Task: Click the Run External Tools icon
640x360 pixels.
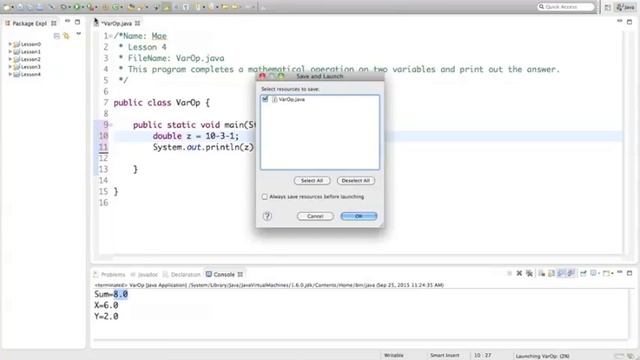Action: pyautogui.click(x=91, y=7)
